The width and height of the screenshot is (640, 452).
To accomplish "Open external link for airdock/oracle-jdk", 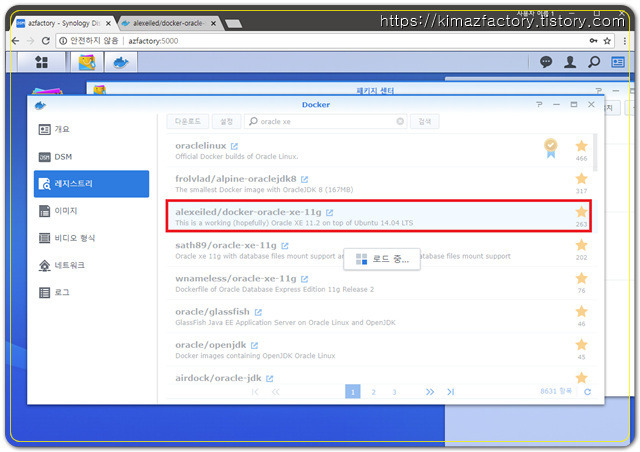I will click(x=269, y=379).
